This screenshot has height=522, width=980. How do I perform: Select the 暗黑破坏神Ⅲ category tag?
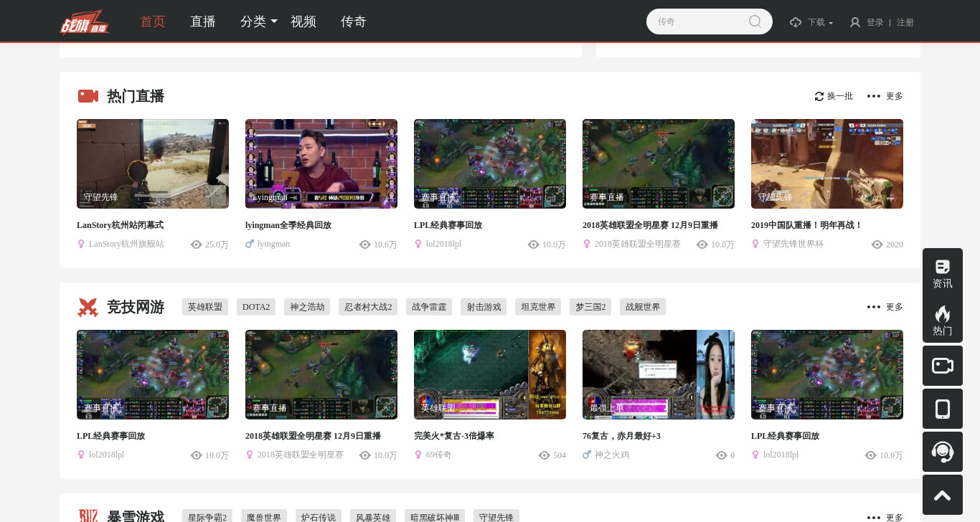(435, 516)
